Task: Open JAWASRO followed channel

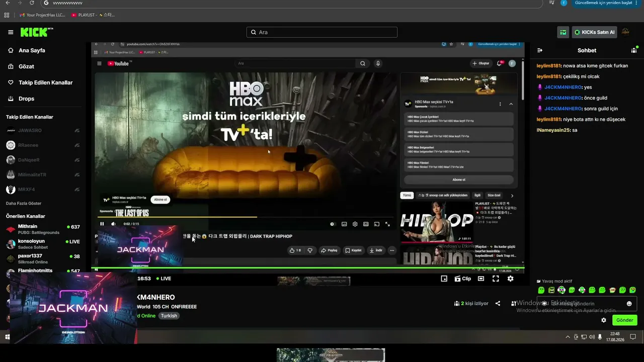Action: click(43, 130)
